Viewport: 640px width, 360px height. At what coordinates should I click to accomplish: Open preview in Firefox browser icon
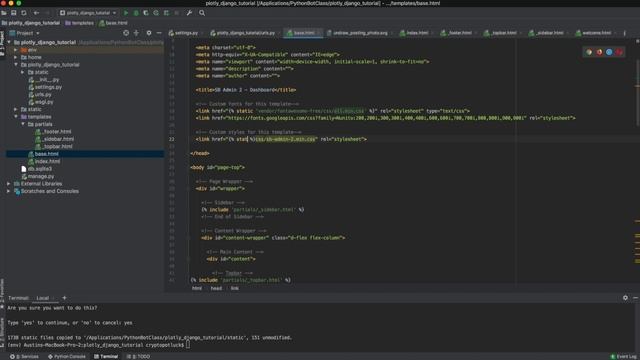599,52
